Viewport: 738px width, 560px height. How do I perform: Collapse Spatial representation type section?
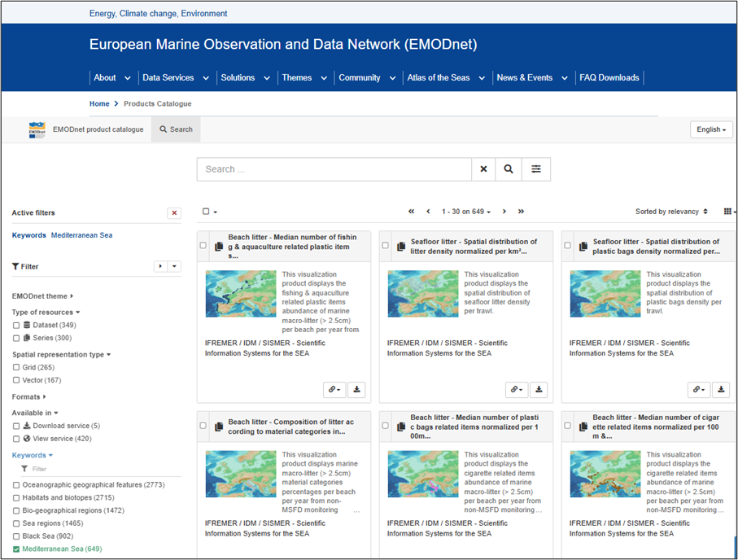[61, 355]
